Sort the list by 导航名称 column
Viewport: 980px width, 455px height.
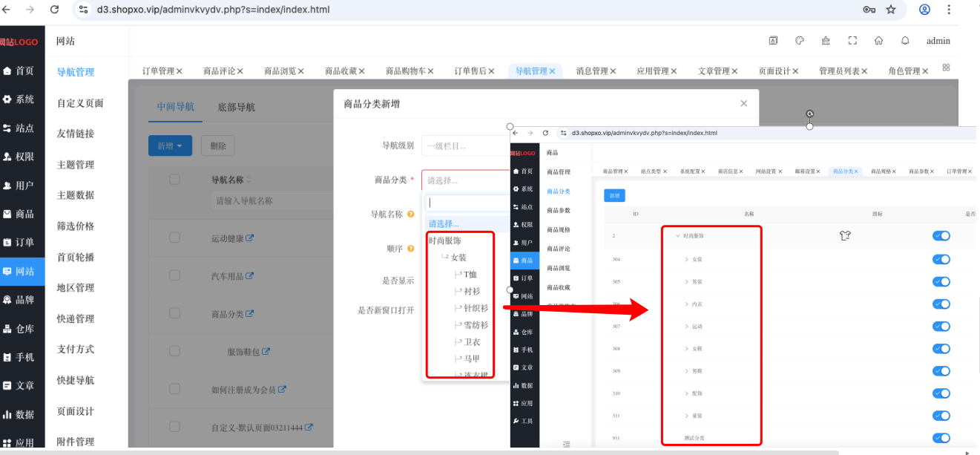click(x=249, y=180)
